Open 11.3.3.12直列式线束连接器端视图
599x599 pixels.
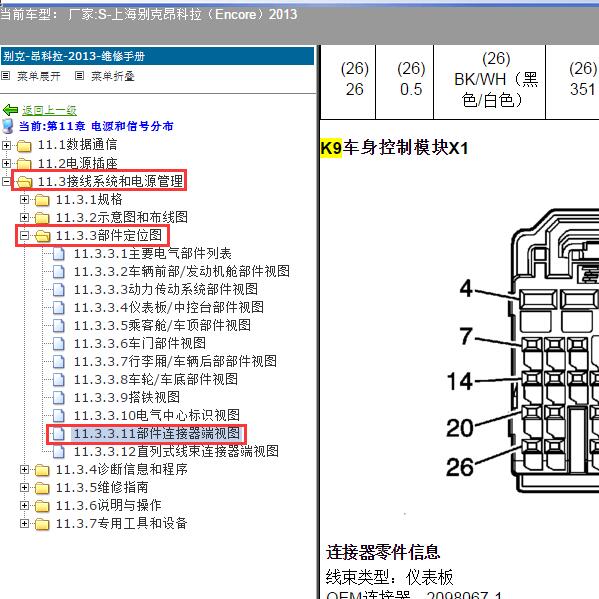tap(176, 452)
